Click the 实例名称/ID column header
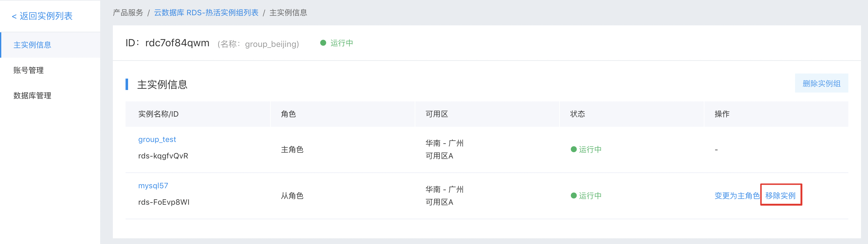 159,114
